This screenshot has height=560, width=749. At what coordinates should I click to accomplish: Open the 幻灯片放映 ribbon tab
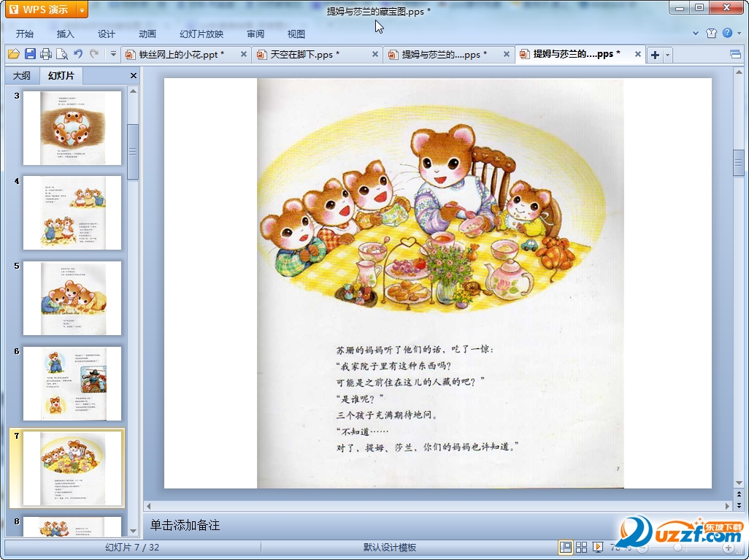pos(201,34)
